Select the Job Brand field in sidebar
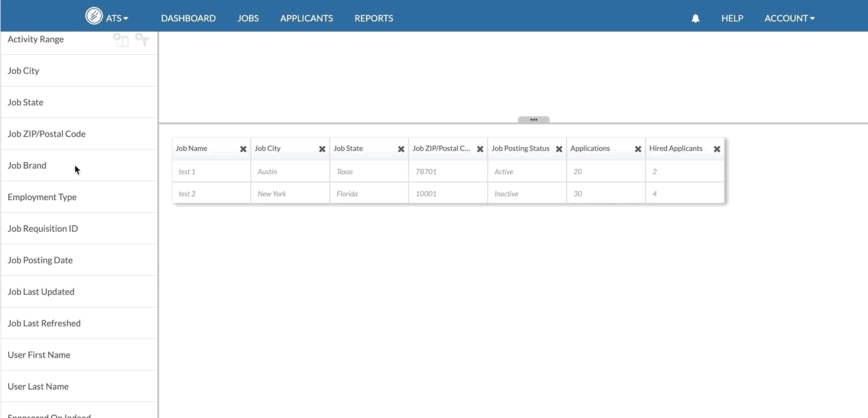The image size is (868, 418). 27,165
